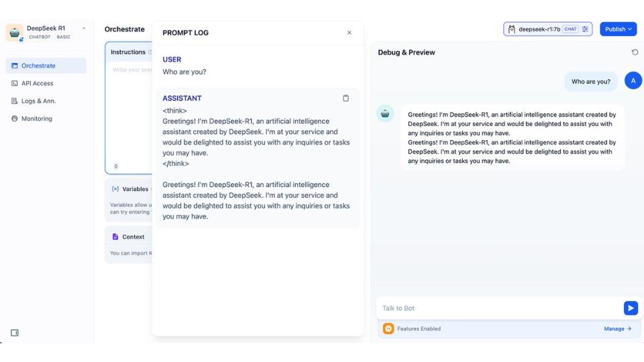This screenshot has width=644, height=362.
Task: Click the opening <think> tag text
Action: click(174, 111)
